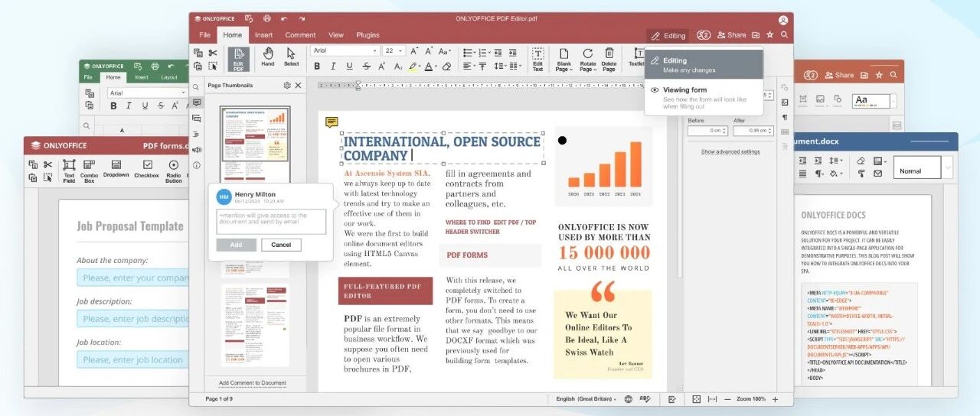Click the search magnifier in header

point(784,34)
